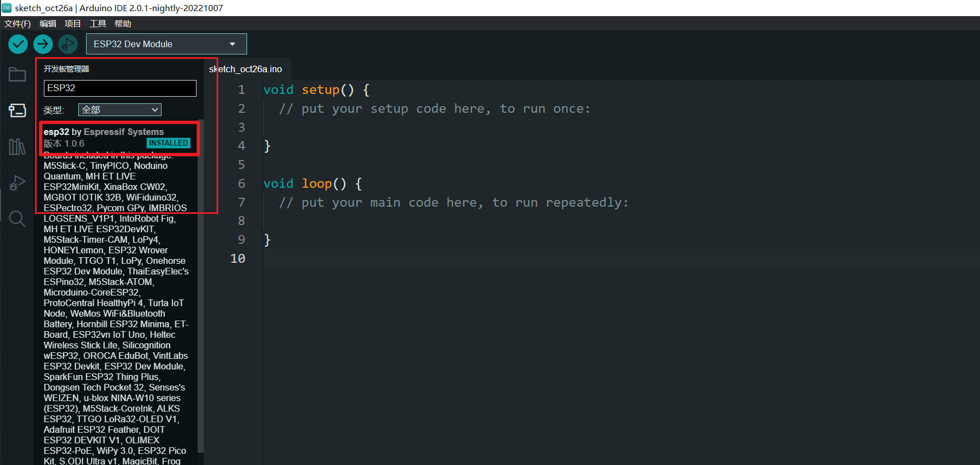The width and height of the screenshot is (980, 465).
Task: Click the Upload arrow button
Action: click(43, 44)
